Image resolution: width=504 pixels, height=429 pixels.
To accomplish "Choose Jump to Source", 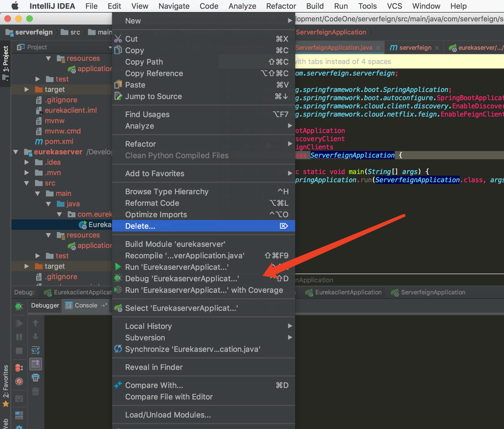I will coord(204,96).
